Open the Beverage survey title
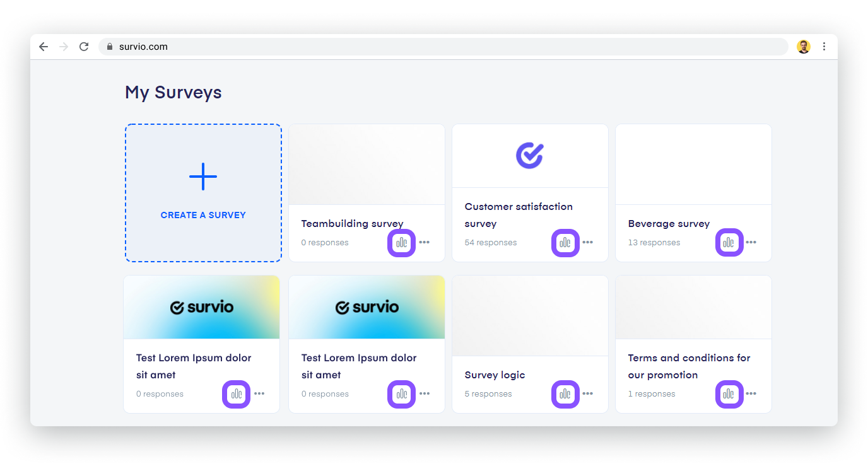 [669, 224]
